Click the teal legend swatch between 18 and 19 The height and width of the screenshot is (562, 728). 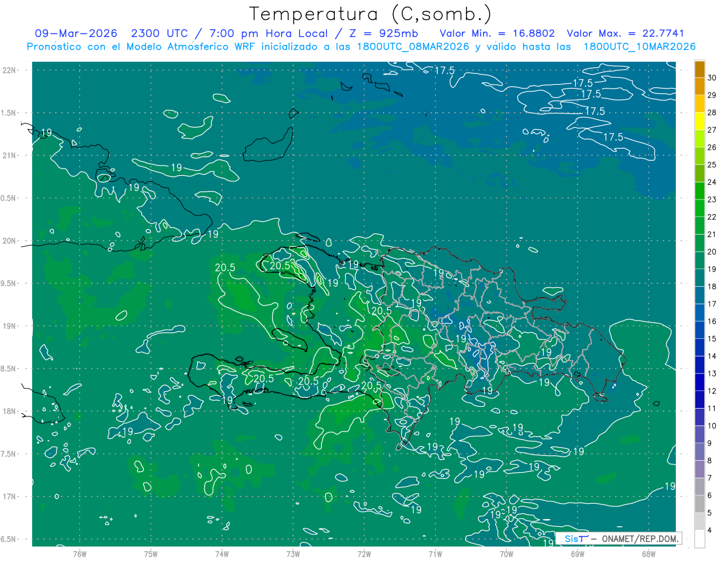click(x=699, y=278)
